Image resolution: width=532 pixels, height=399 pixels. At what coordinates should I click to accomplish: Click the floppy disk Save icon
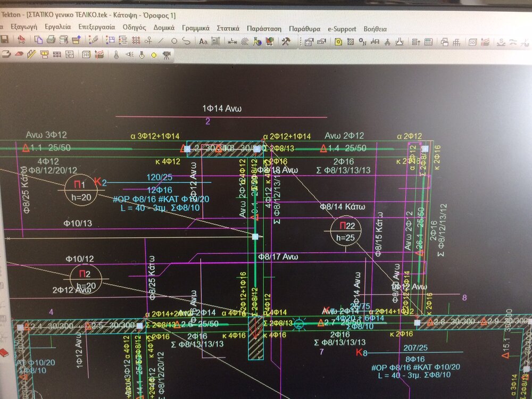click(x=4, y=40)
